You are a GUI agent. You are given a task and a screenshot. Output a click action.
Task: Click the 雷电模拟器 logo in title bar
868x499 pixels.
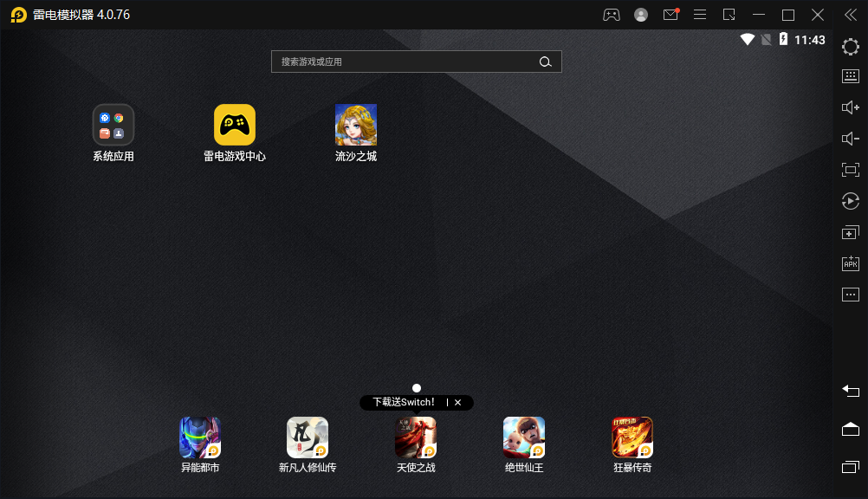[x=19, y=15]
